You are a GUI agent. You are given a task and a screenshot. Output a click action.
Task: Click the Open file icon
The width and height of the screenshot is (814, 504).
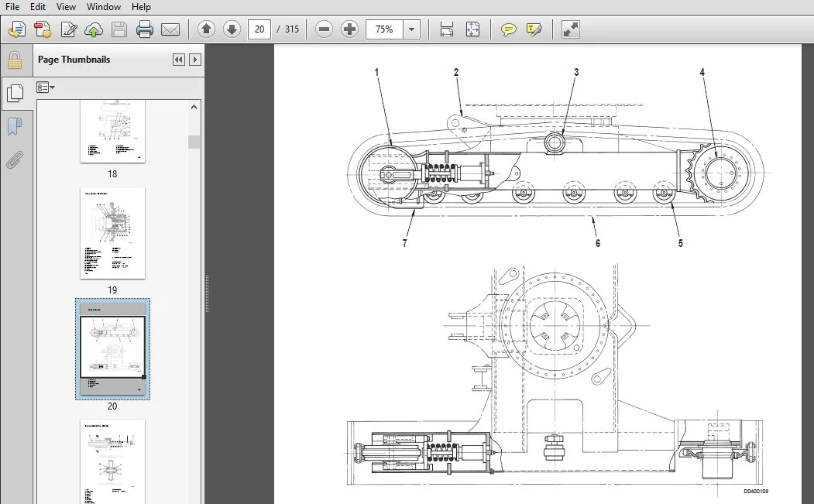point(16,29)
